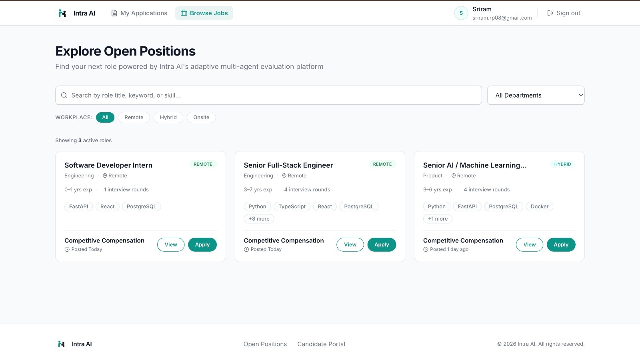Open the All Departments dropdown
640x364 pixels.
tap(536, 95)
